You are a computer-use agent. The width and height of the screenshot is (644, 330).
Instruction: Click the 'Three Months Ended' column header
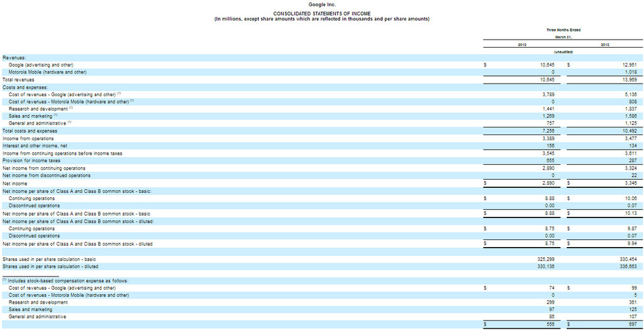pos(563,30)
